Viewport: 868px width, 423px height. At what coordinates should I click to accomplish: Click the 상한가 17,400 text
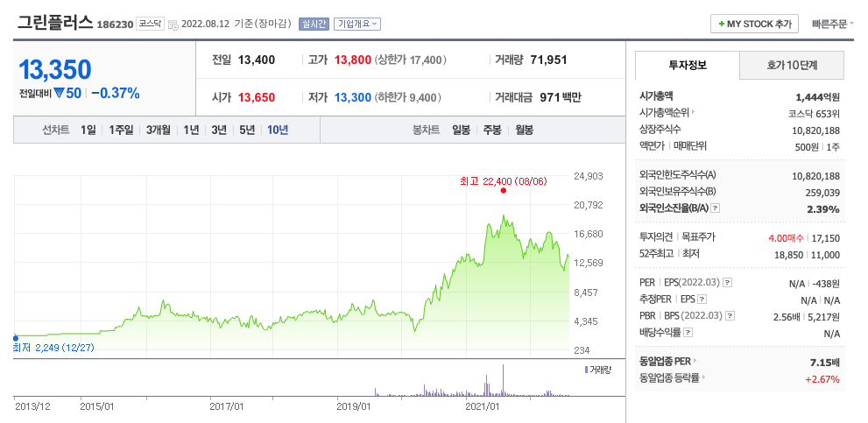pos(410,60)
